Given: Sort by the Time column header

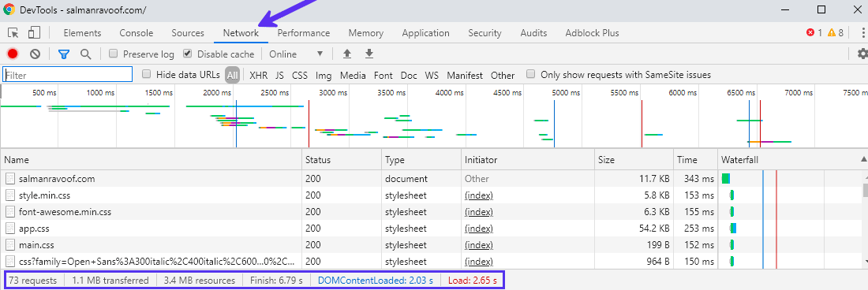Looking at the screenshot, I should [x=695, y=160].
